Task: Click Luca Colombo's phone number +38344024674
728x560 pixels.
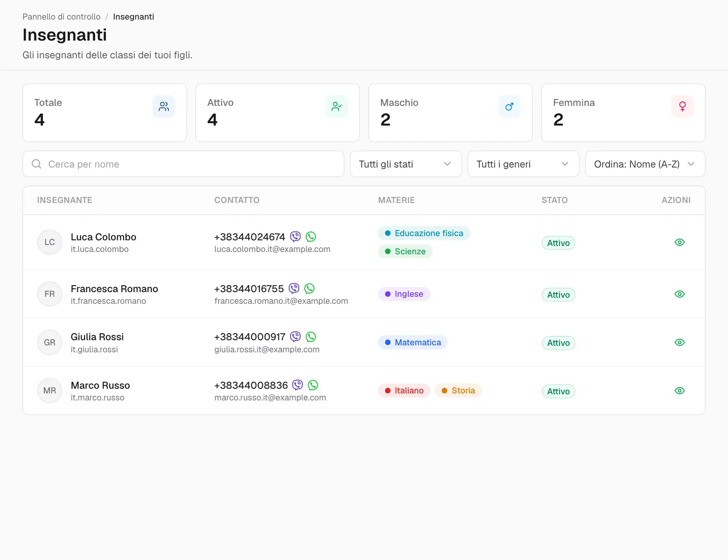Action: click(250, 237)
